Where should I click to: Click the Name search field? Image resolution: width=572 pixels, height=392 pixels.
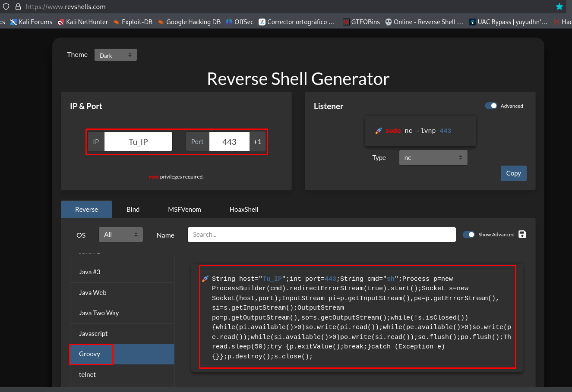pos(322,235)
